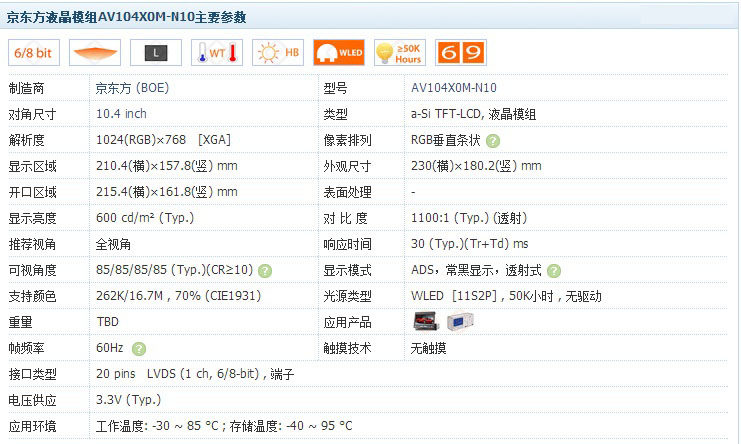Viewport: 741px width, 444px height.
Task: Click the orange wide viewing angle icon
Action: 95,53
